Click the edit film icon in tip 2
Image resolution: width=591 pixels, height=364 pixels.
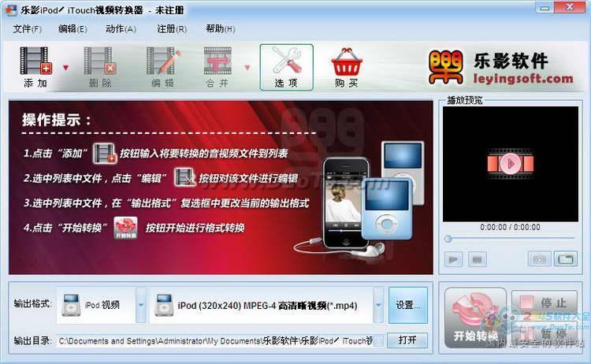184,177
